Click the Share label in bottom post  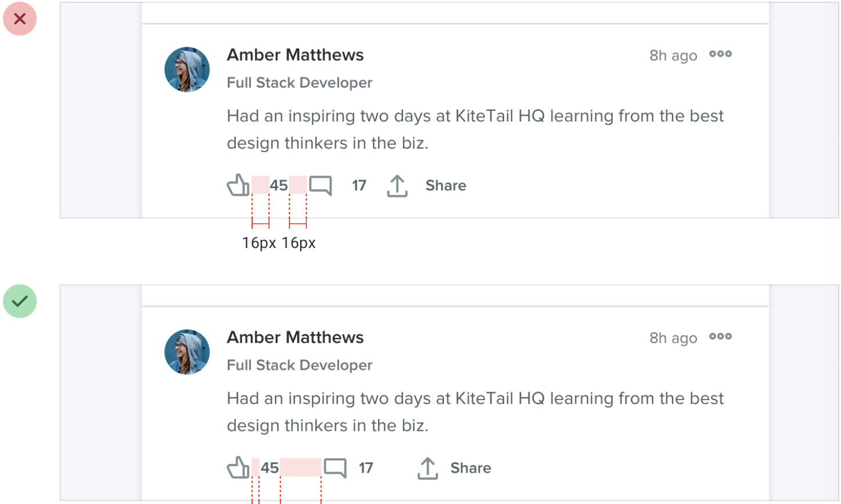click(x=470, y=468)
